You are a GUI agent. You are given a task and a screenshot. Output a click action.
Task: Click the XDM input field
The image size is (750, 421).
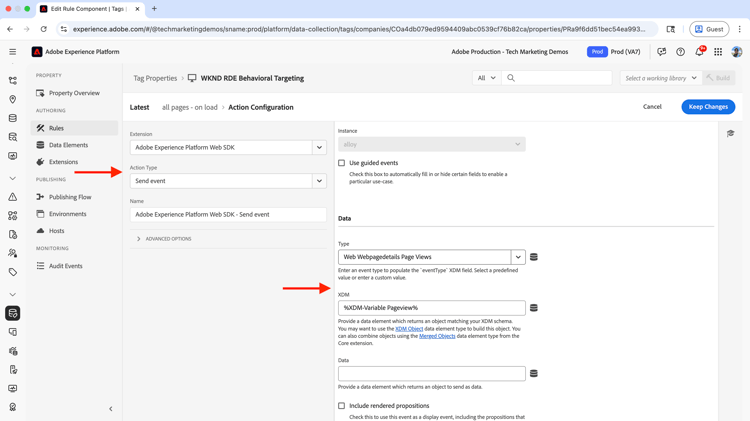(431, 308)
